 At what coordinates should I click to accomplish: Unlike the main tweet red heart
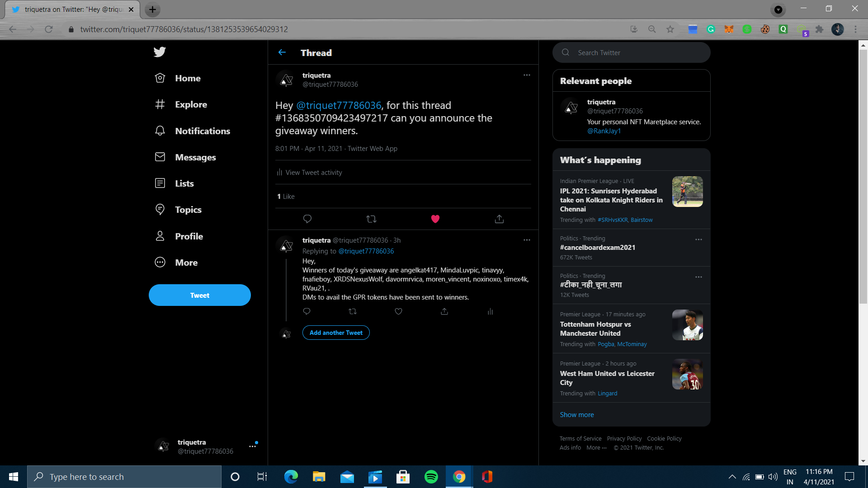[x=435, y=219]
